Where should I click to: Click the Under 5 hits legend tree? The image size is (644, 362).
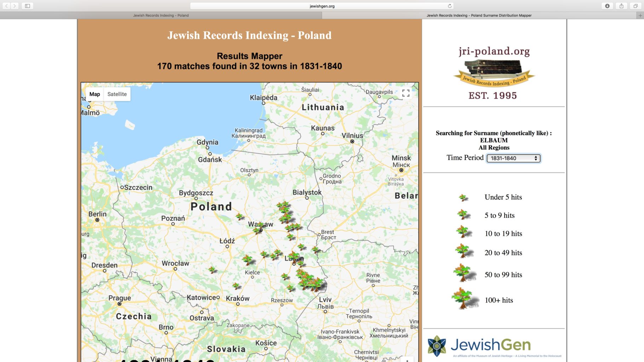pos(464,198)
